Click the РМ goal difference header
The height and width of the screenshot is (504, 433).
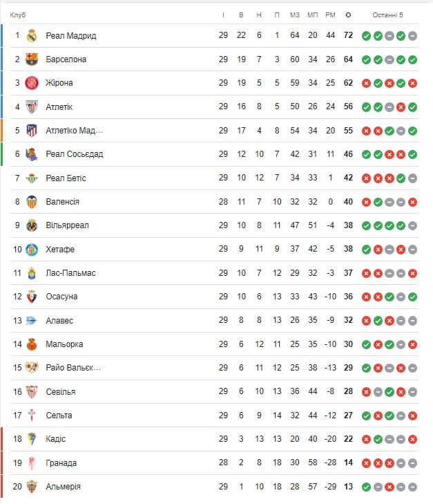click(x=330, y=15)
